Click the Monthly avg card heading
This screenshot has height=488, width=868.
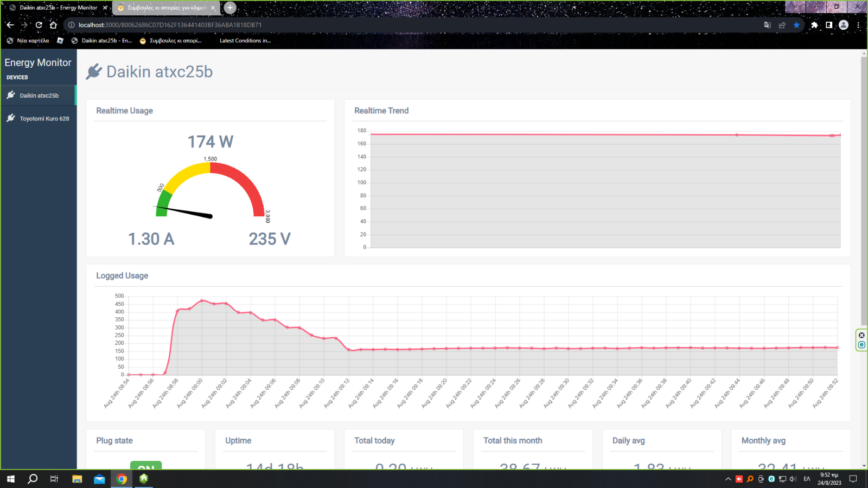(763, 441)
